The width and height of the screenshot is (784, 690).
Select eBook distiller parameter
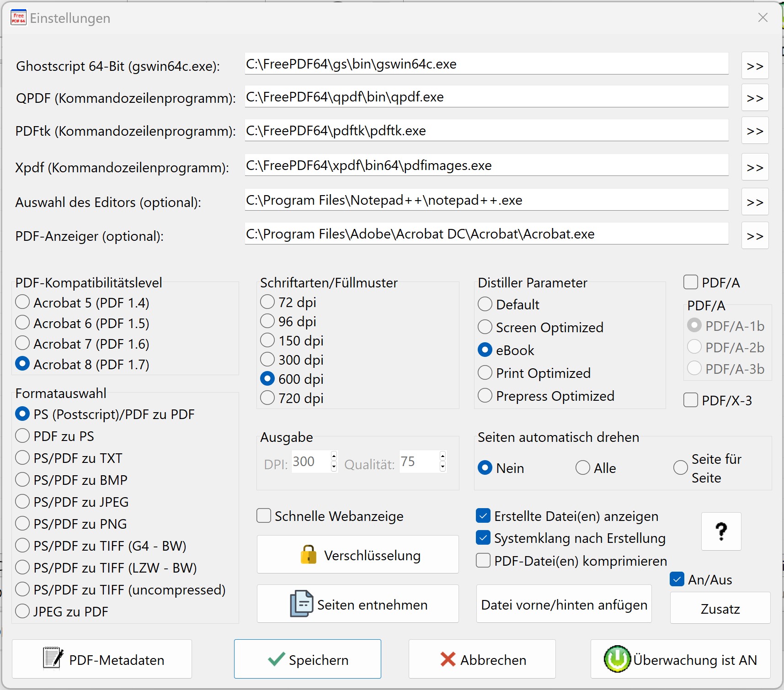coord(506,350)
